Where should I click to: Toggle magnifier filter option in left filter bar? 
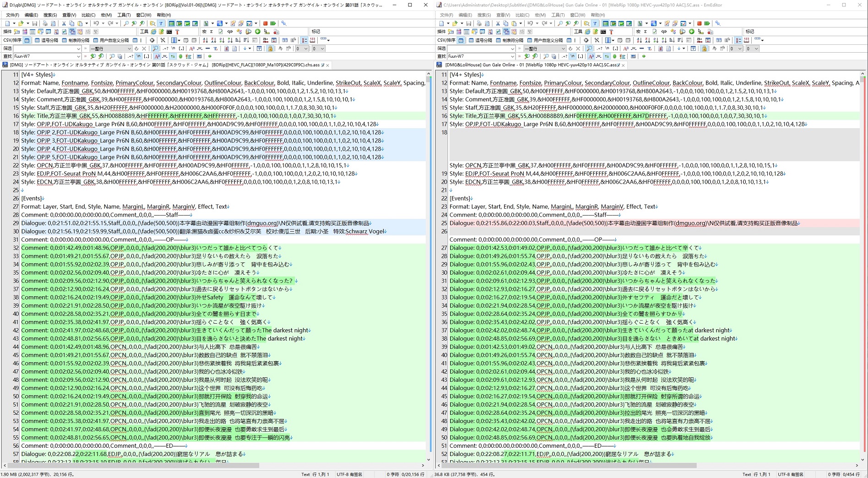[155, 49]
